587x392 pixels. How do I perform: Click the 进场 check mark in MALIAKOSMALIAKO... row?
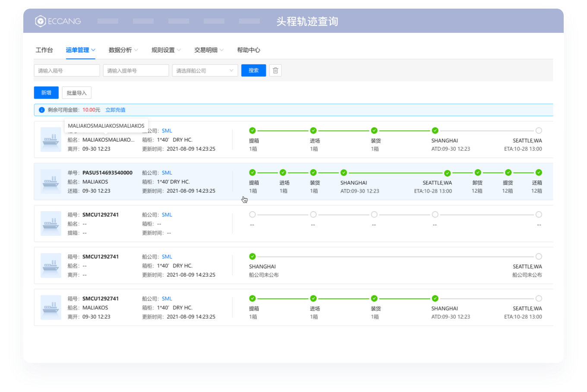click(x=313, y=130)
